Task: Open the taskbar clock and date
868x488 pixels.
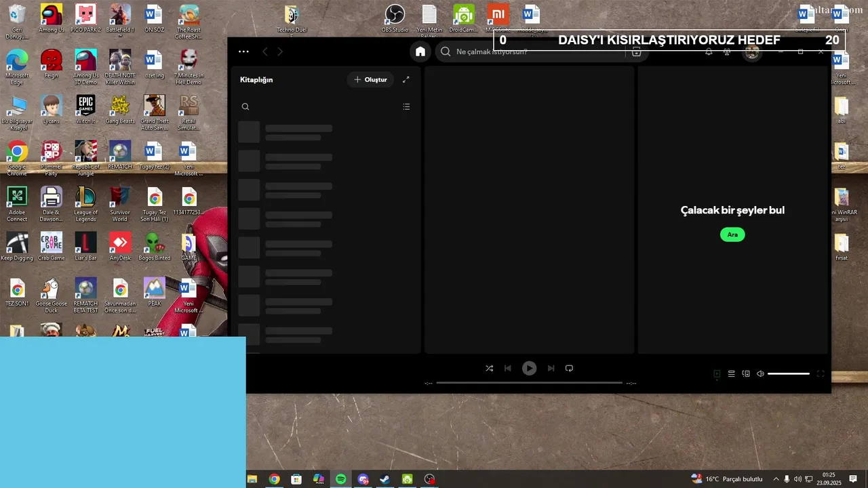Action: (828, 479)
